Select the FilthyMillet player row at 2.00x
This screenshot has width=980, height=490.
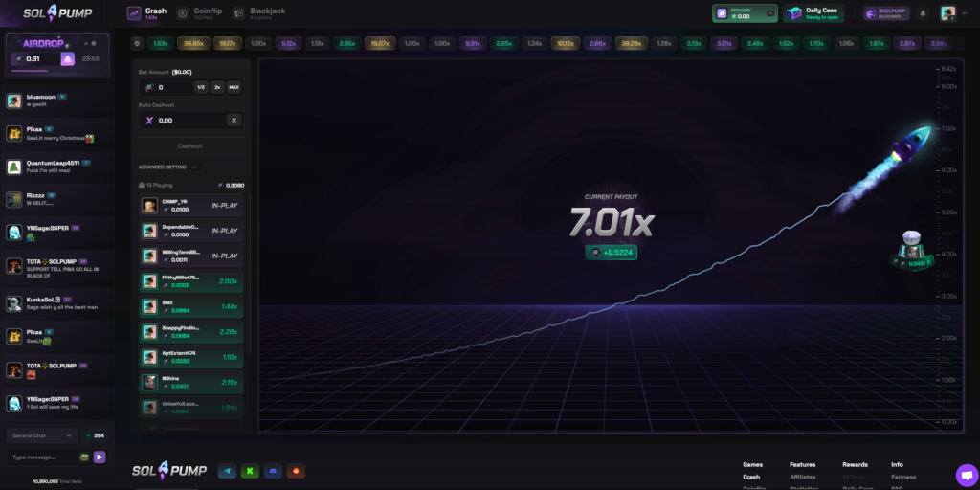pos(190,281)
